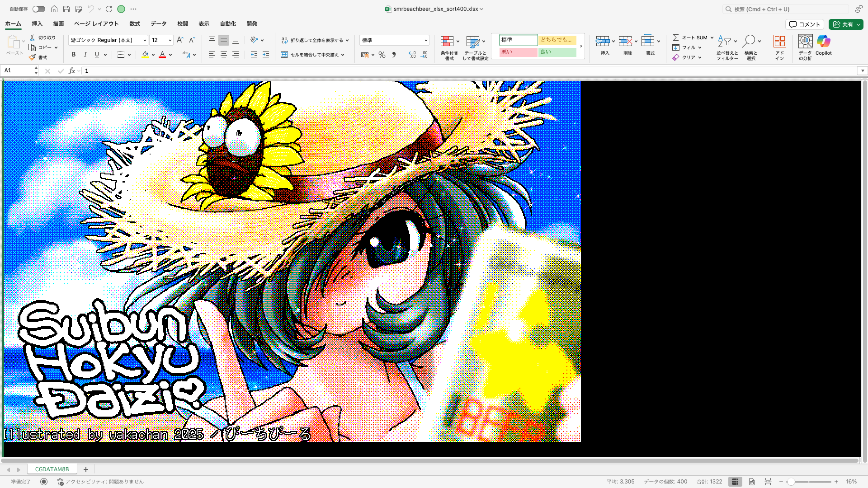
Task: Open Add-ins button
Action: click(780, 47)
